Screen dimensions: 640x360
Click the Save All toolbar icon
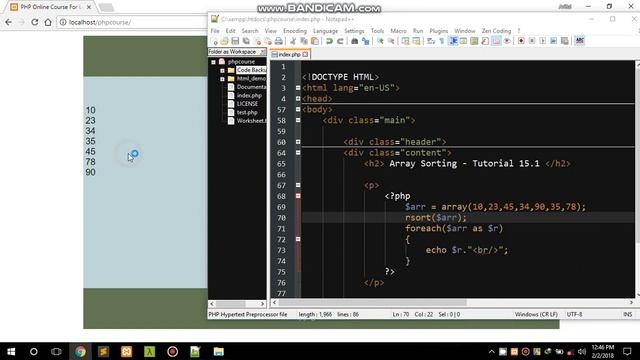pyautogui.click(x=246, y=41)
